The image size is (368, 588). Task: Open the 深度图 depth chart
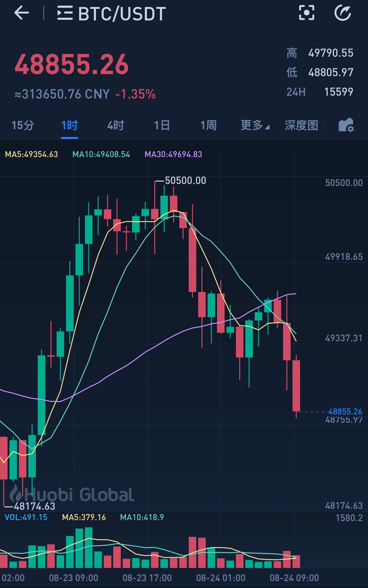tap(301, 125)
